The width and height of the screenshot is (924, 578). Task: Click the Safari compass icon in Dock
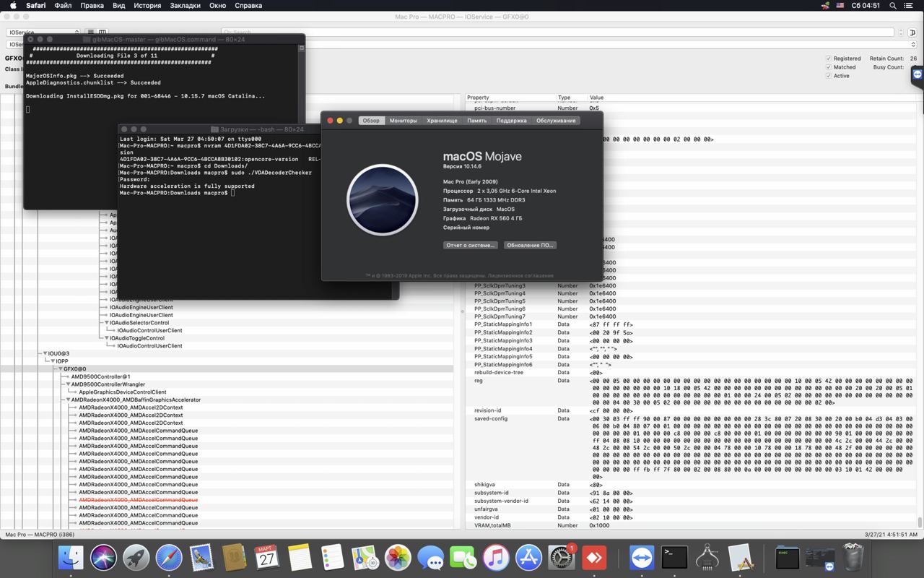169,558
